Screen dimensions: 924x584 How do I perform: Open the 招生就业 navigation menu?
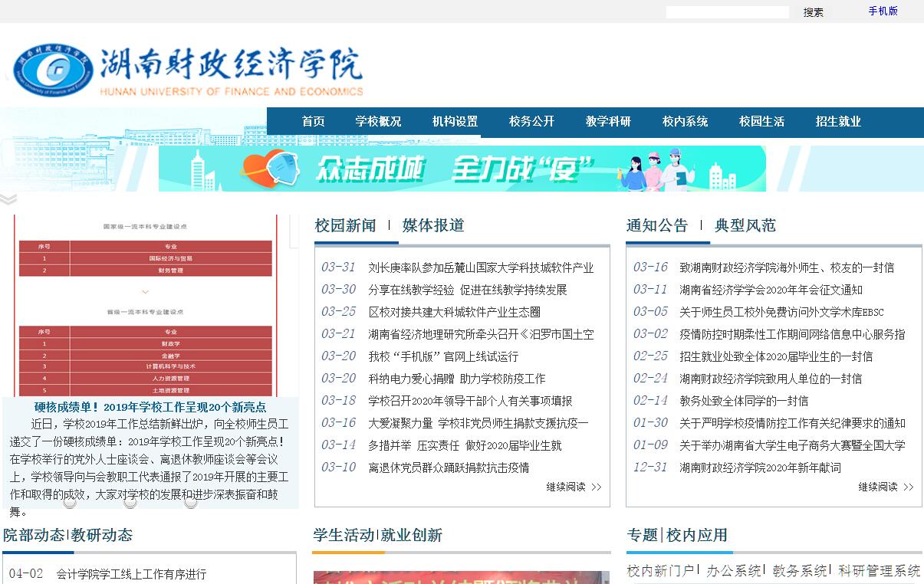[838, 122]
